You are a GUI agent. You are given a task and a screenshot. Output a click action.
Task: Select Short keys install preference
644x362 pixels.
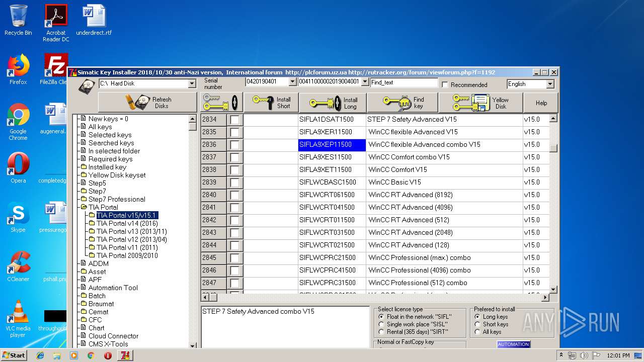tap(477, 324)
